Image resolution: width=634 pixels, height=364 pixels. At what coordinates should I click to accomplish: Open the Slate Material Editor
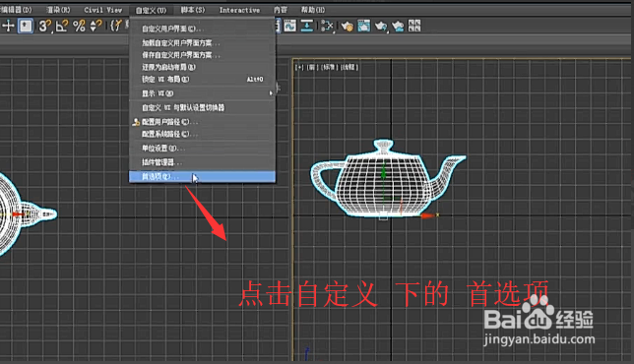click(x=327, y=27)
